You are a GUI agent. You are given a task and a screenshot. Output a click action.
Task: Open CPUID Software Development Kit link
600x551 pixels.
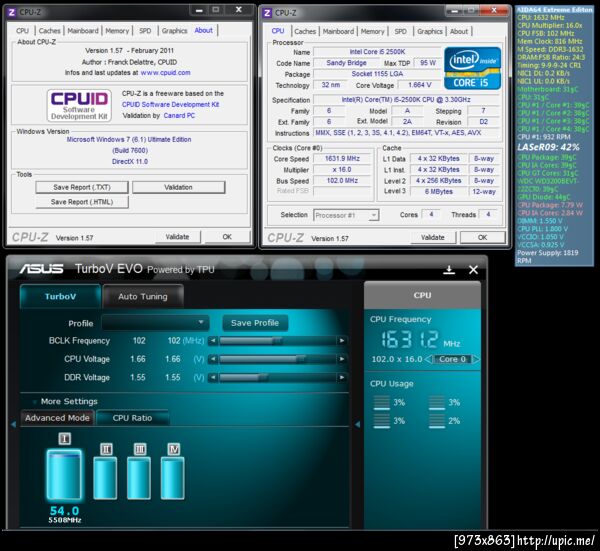[171, 104]
